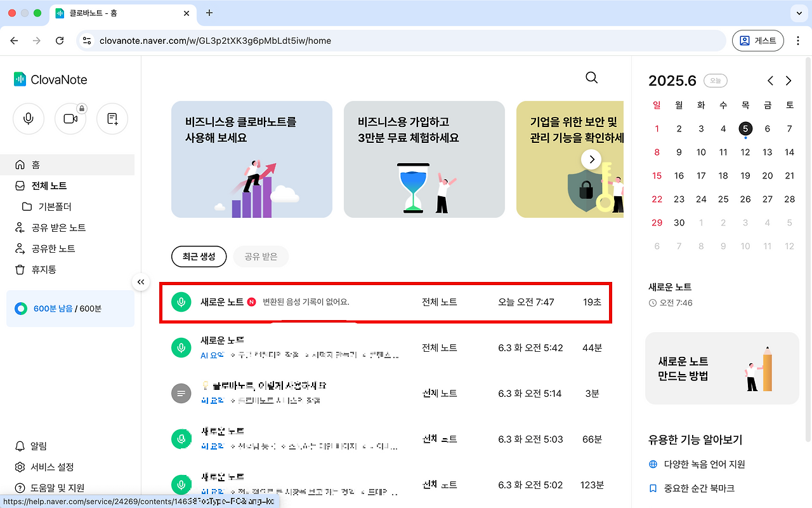Open the 44분 note from 오전 5:42
The width and height of the screenshot is (812, 508).
386,348
